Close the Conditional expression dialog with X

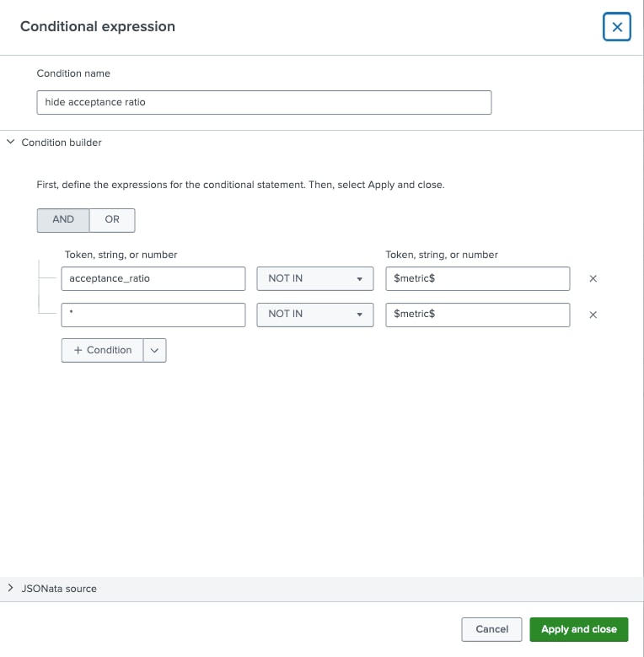click(617, 27)
